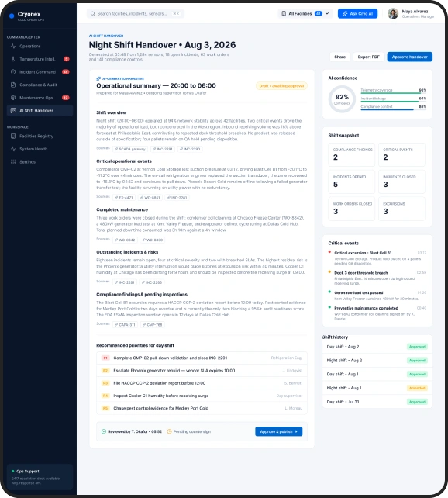Click the 92% confidence ring
Screen dimensions: 448x498
pos(342,99)
